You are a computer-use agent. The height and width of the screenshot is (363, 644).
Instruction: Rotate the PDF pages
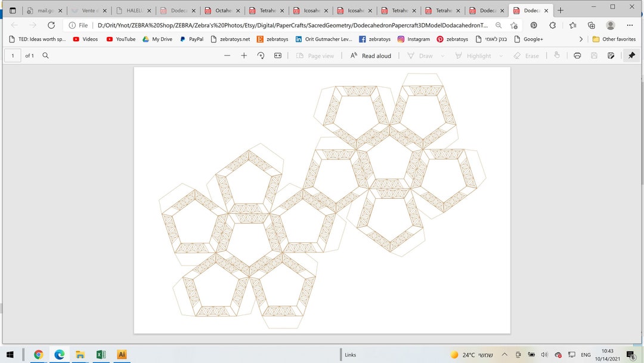coord(261,56)
